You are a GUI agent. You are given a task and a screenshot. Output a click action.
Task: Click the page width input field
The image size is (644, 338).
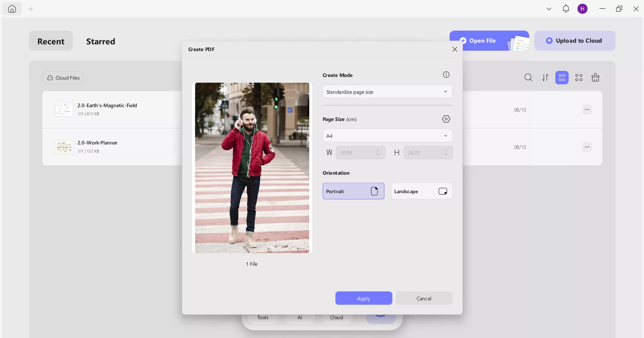tap(356, 153)
